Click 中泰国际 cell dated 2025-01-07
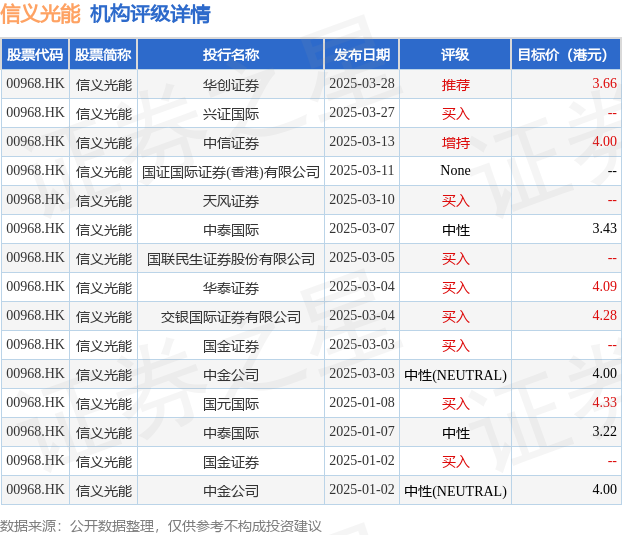 pos(231,432)
